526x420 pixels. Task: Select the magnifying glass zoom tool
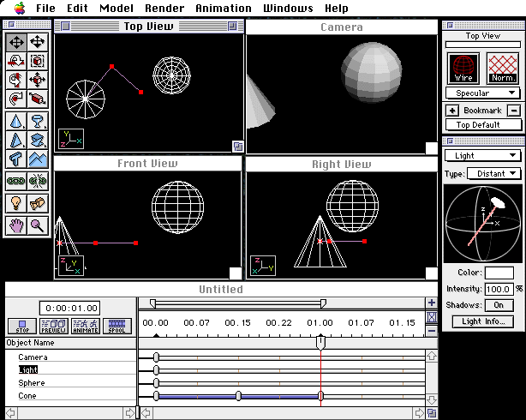pos(38,225)
